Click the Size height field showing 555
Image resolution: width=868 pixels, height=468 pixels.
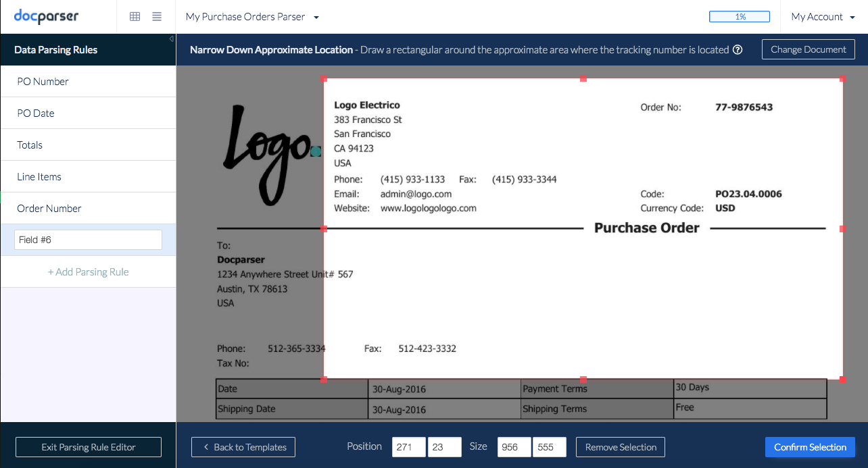tap(550, 447)
